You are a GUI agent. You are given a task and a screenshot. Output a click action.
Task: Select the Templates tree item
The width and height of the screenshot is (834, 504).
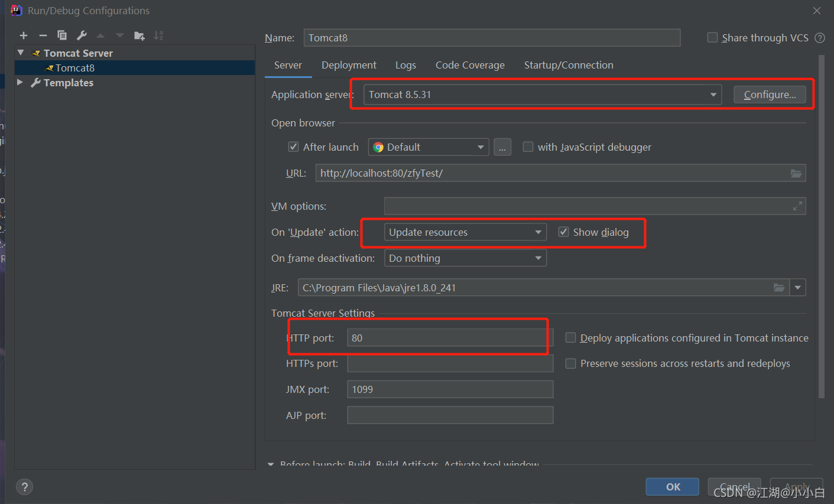pyautogui.click(x=135, y=83)
